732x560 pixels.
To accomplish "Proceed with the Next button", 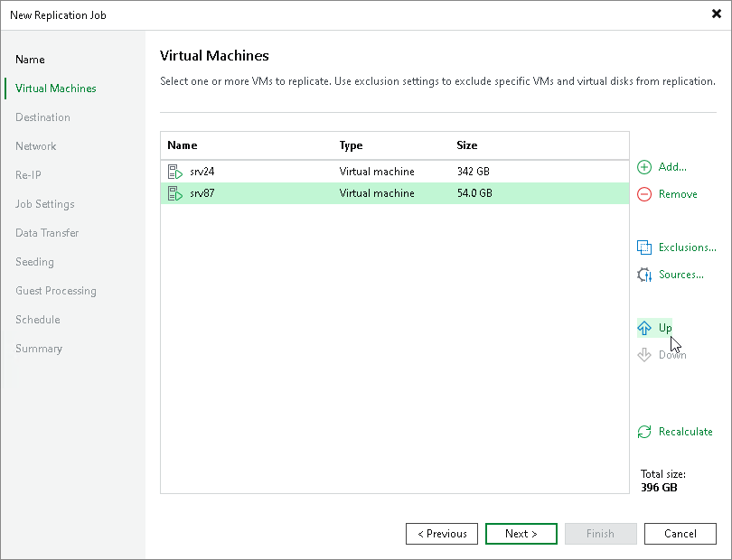I will coord(521,534).
